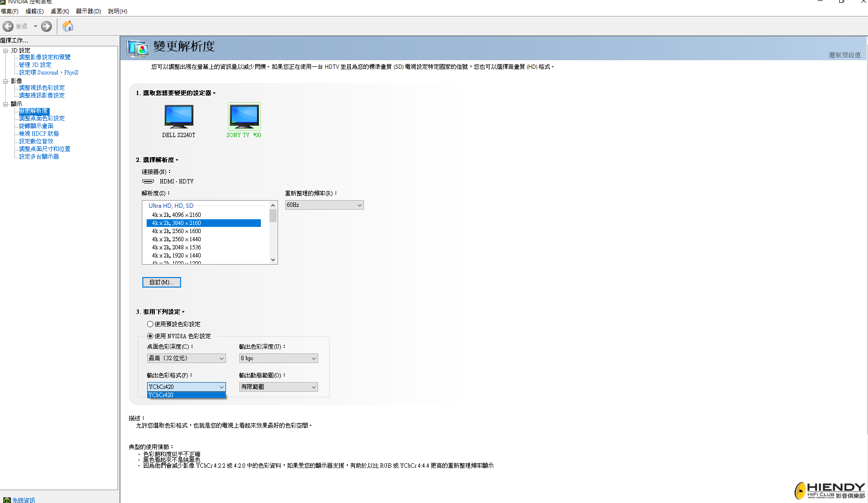The height and width of the screenshot is (503, 868).
Task: Select the DELL S2240T monitor icon
Action: 179,117
